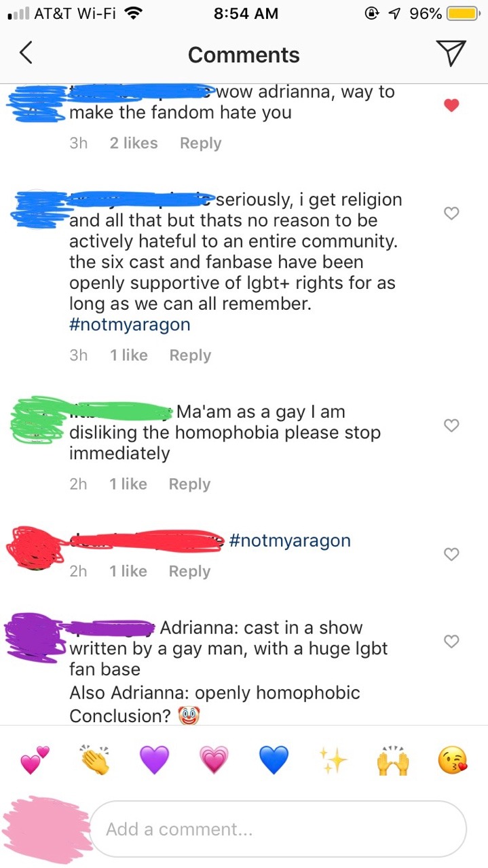Insert the two pink hearts emoji
The image size is (488, 868).
coord(35,760)
